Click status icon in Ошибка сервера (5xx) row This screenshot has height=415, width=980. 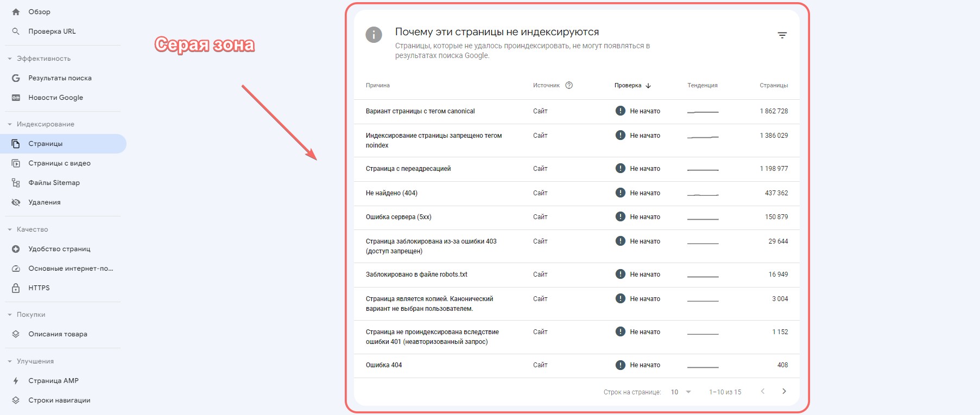tap(621, 216)
